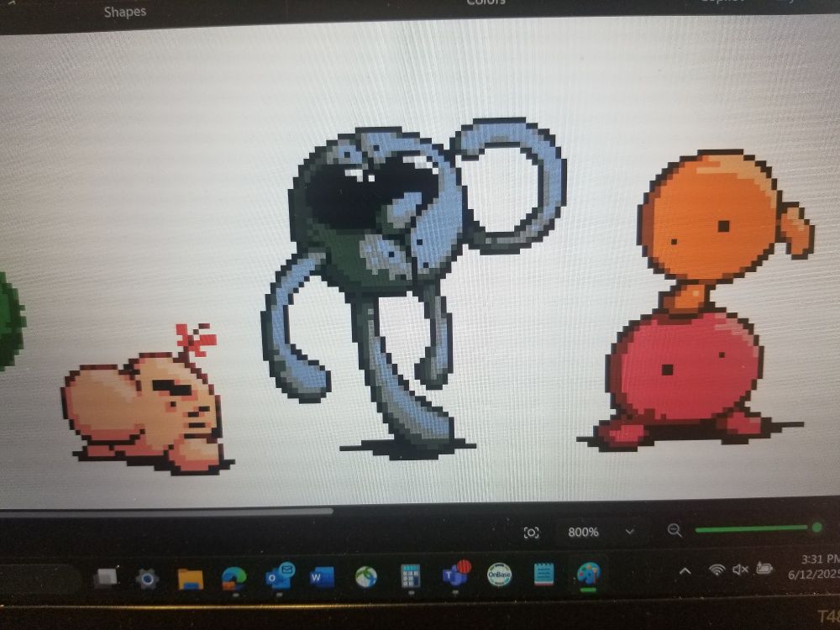Open Notepad from the taskbar
Image resolution: width=840 pixels, height=630 pixels.
543,575
